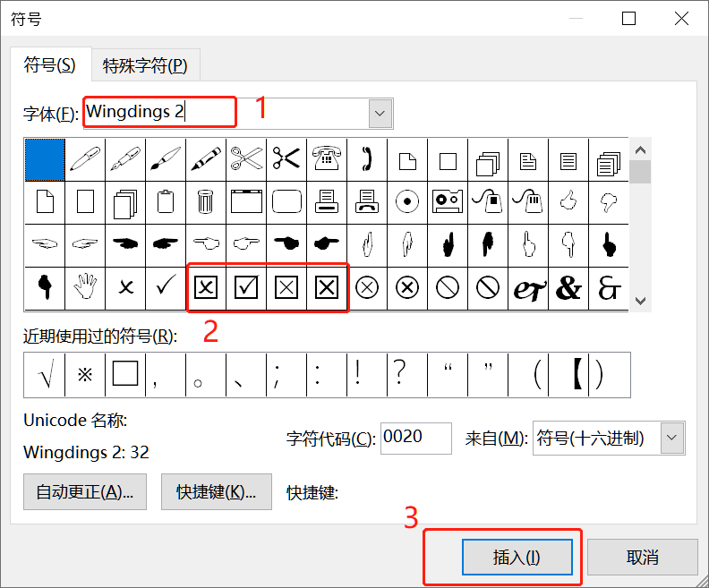Select the recent question mark symbol
709x588 pixels.
tap(407, 375)
